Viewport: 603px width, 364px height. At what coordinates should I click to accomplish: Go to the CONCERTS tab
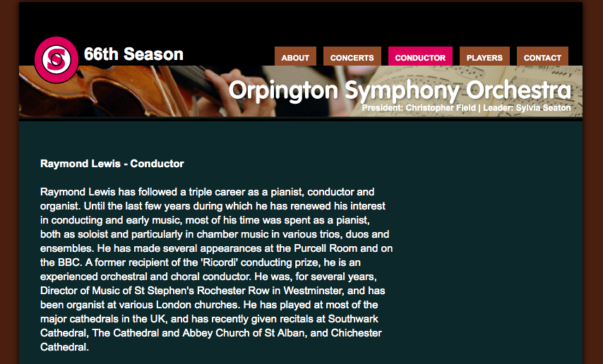point(352,56)
